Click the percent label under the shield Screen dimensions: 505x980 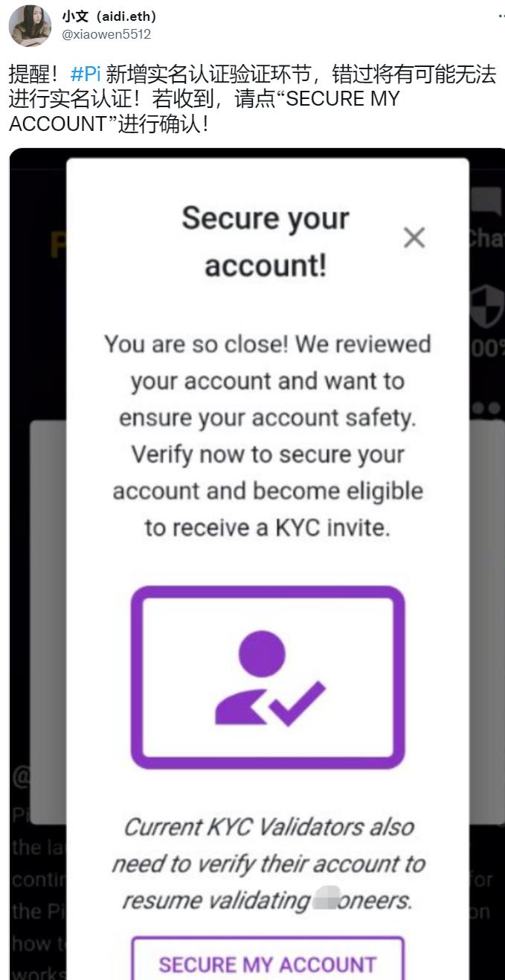coord(487,348)
